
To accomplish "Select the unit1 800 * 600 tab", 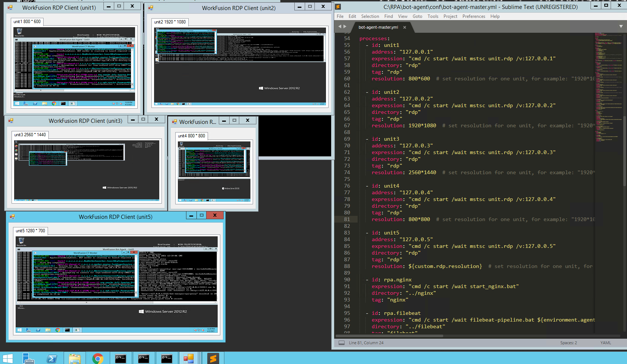I will 27,22.
